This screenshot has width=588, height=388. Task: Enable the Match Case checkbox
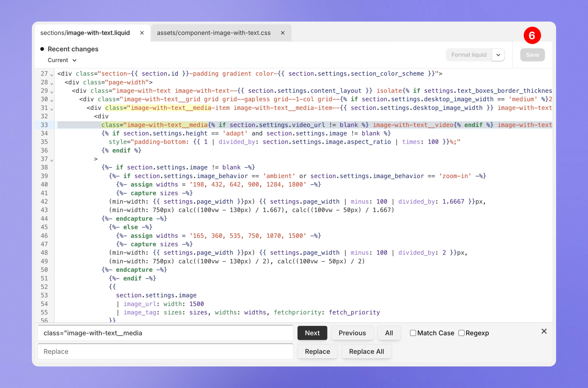coord(413,333)
